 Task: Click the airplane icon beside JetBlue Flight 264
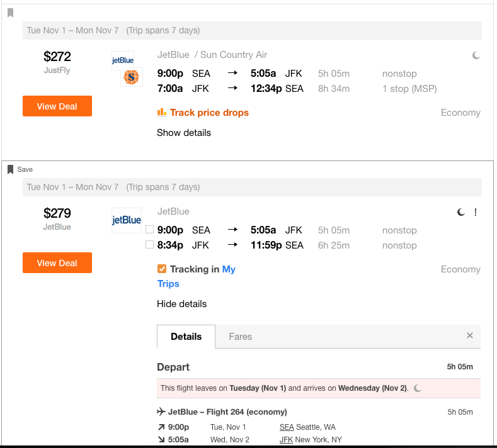coord(161,412)
